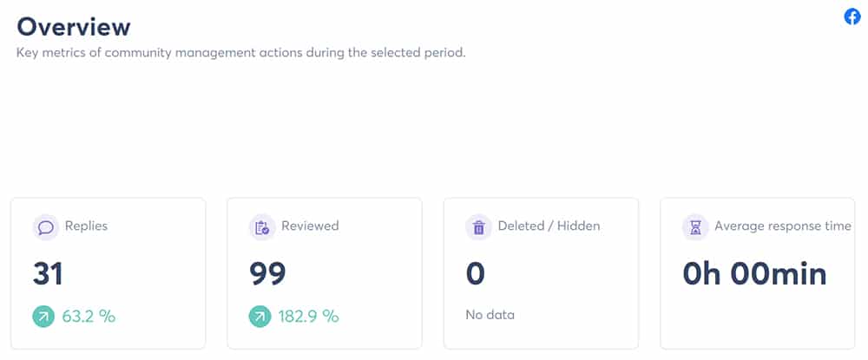Image resolution: width=868 pixels, height=360 pixels.
Task: Click the 63.2 % replies change
Action: [x=89, y=317]
